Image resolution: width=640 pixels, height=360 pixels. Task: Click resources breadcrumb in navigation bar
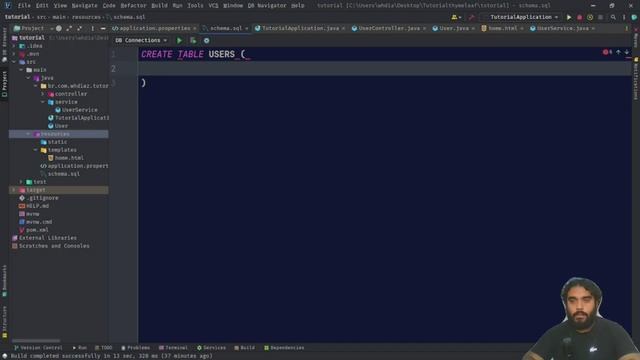pos(86,17)
